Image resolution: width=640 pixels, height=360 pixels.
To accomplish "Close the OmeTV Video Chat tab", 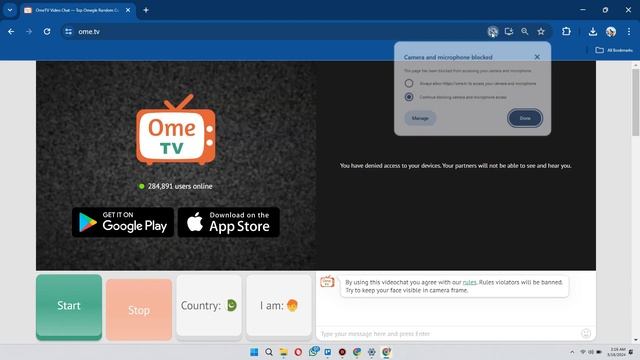I will (128, 10).
